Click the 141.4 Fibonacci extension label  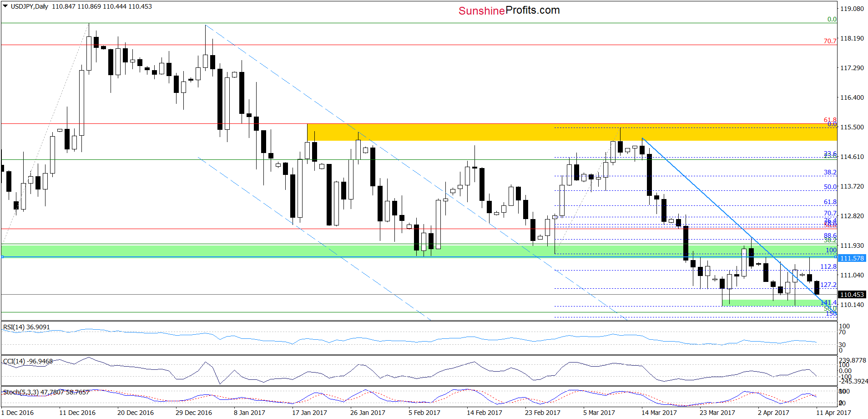828,302
